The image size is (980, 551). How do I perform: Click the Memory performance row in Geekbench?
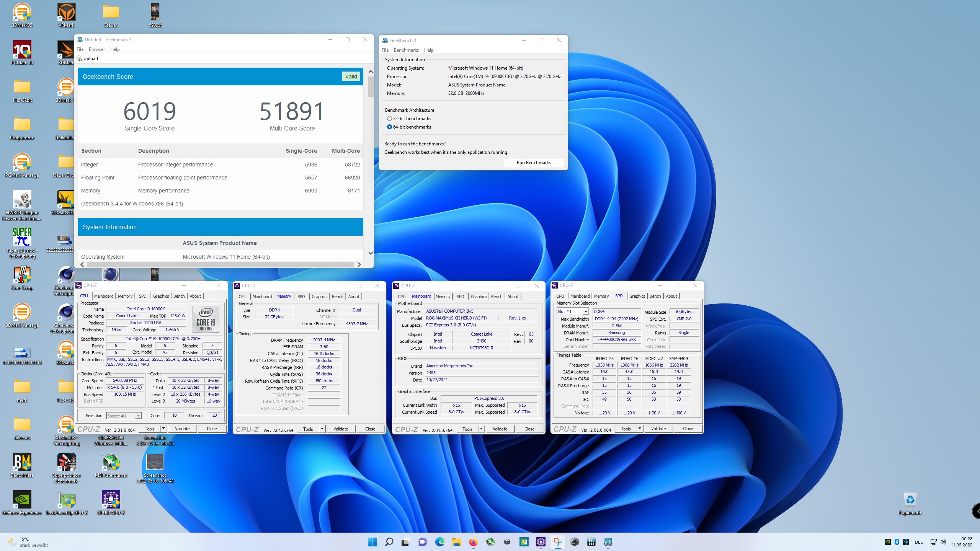coord(220,191)
